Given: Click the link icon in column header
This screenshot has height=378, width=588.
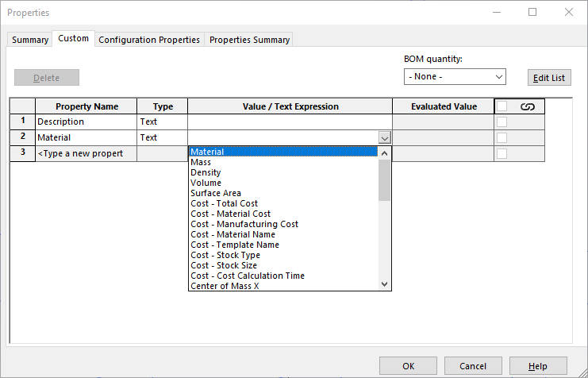Looking at the screenshot, I should pos(527,106).
